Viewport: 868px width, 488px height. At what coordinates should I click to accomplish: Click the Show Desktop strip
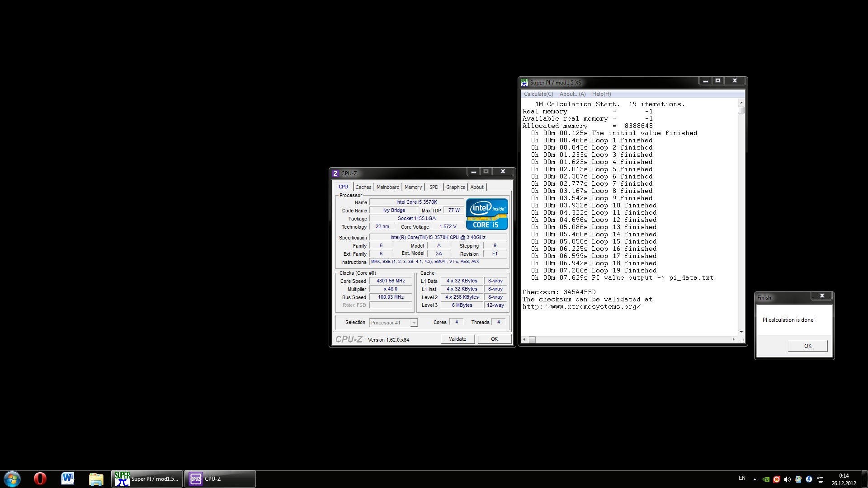tap(864, 479)
